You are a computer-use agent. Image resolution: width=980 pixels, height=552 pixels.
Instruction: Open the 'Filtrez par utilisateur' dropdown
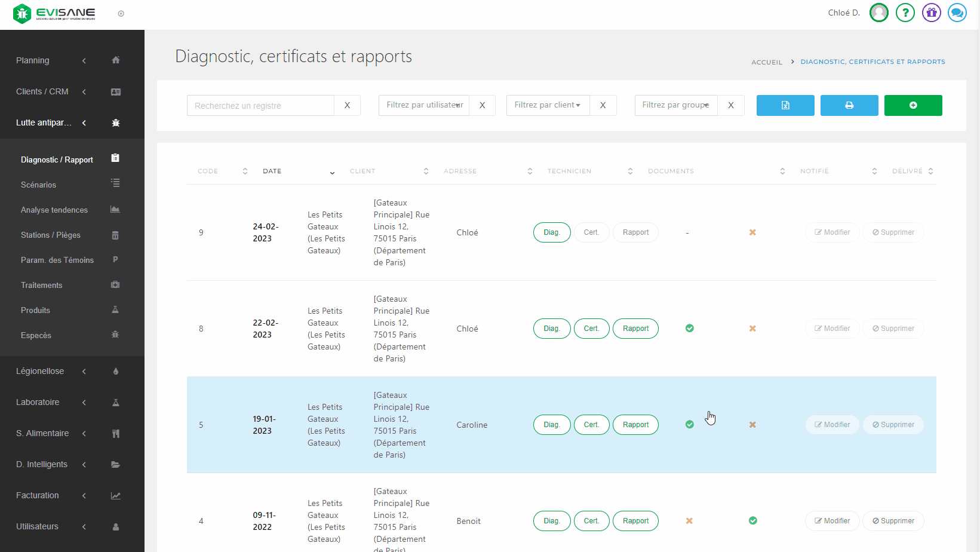click(424, 105)
